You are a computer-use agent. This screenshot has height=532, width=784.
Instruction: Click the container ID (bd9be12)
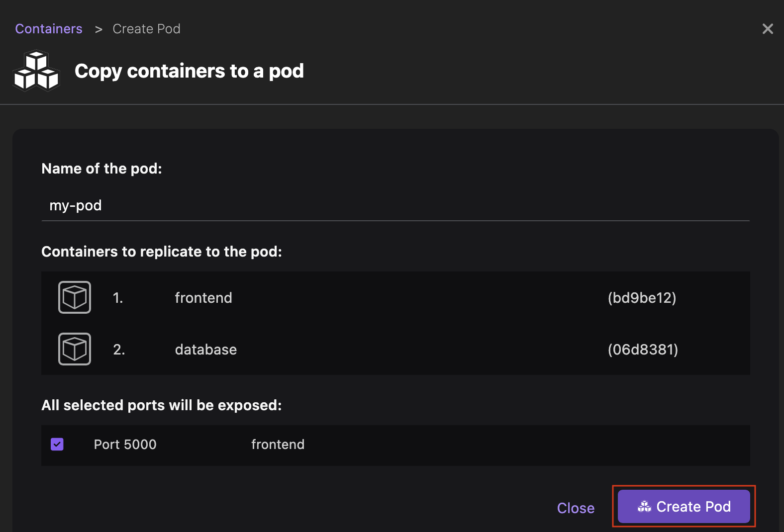click(642, 298)
